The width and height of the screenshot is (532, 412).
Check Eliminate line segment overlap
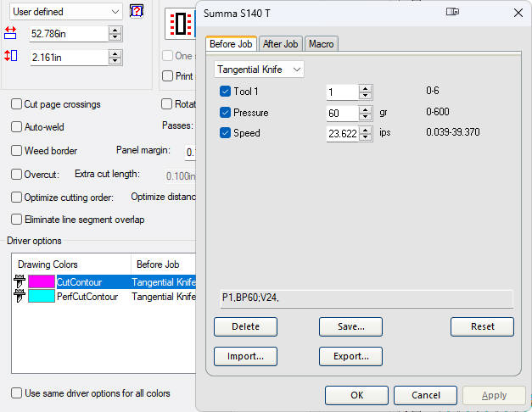click(16, 219)
